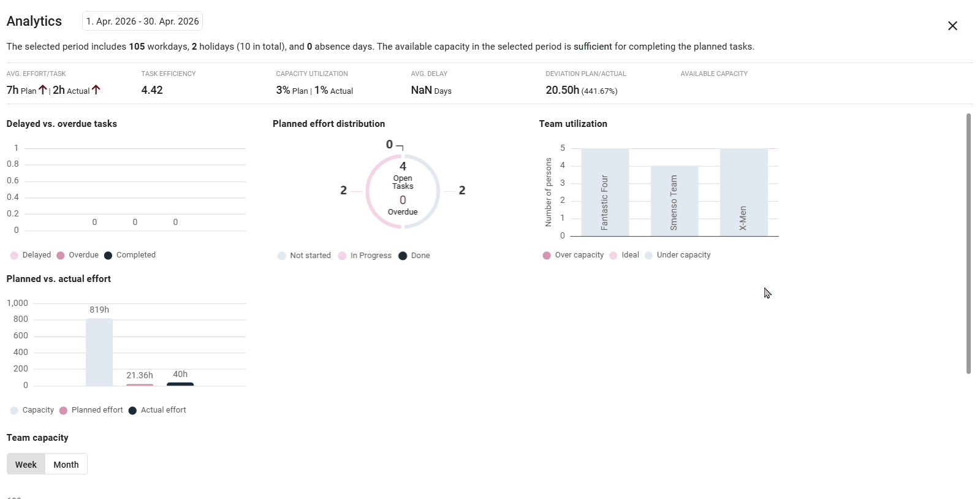Viewport: 980px width, 499px height.
Task: Click the 819h capacity bar
Action: tap(99, 352)
